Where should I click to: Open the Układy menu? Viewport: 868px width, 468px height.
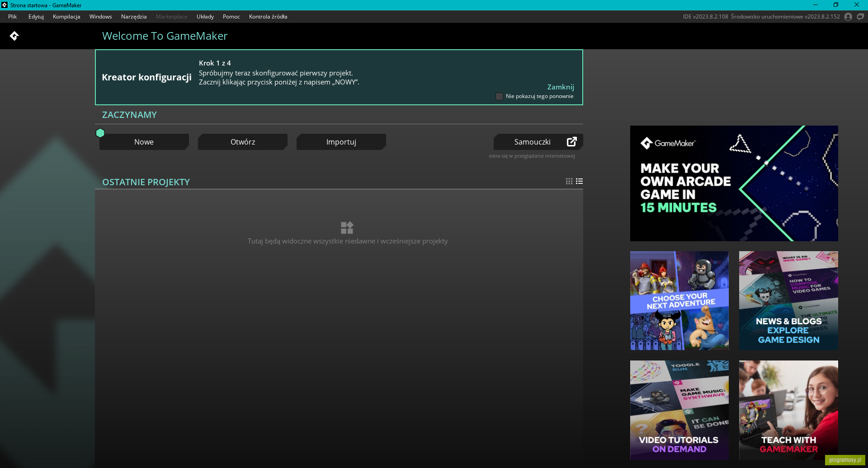[x=205, y=17]
